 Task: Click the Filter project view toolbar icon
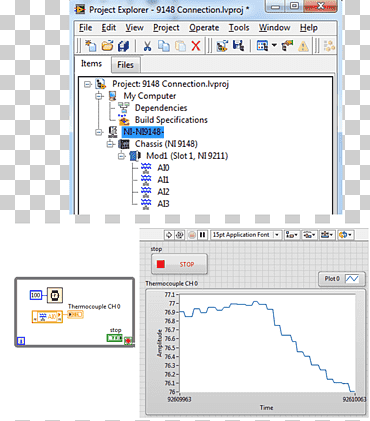pyautogui.click(x=262, y=46)
